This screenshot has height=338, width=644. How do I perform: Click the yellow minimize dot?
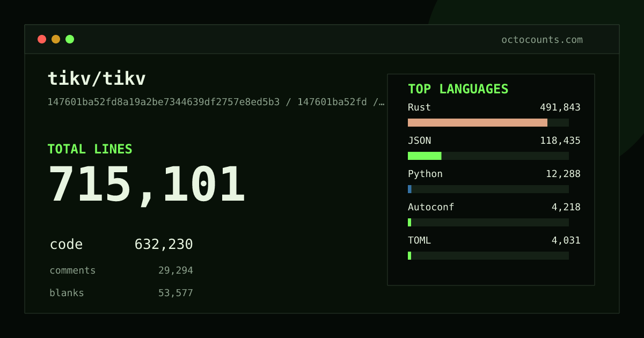coord(56,39)
